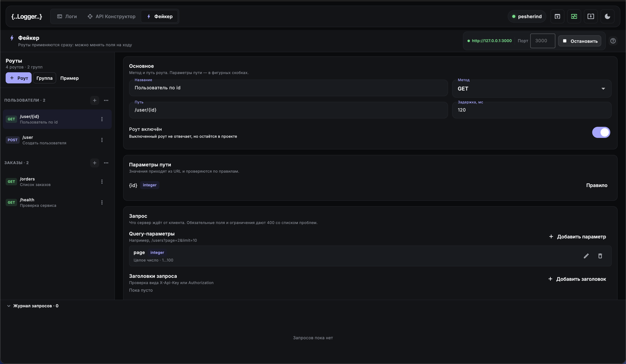
Task: Click the Остановить server button
Action: tap(580, 41)
